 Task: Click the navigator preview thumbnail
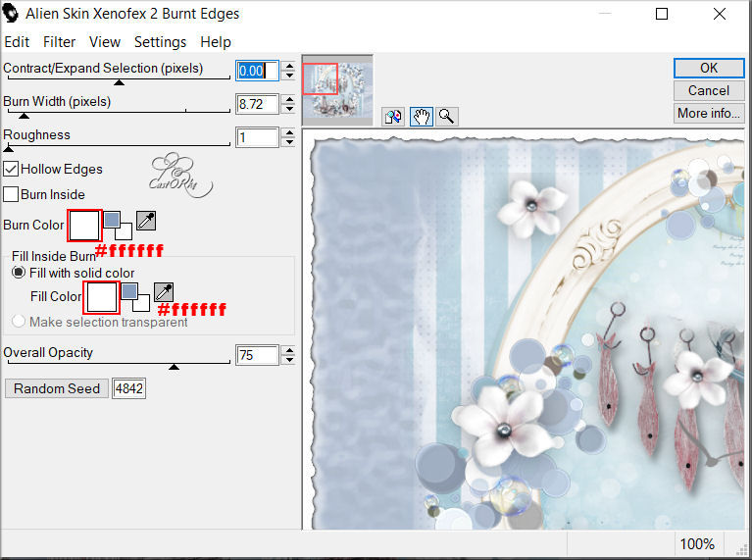coord(337,90)
